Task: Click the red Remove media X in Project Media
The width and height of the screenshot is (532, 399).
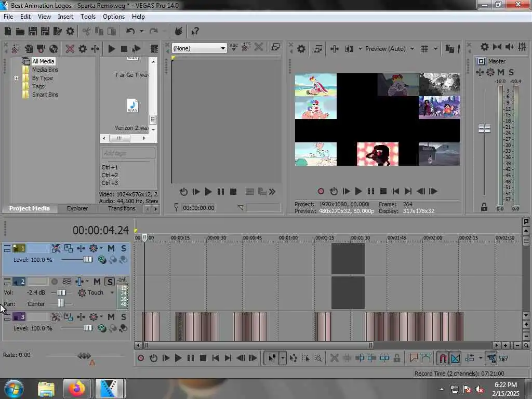Action: pos(70,49)
